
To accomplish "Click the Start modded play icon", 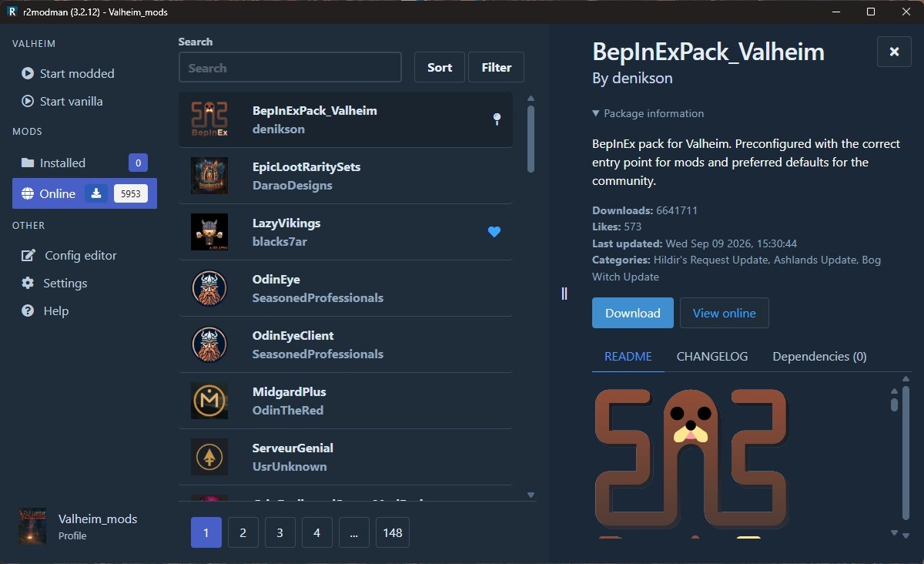I will point(28,73).
